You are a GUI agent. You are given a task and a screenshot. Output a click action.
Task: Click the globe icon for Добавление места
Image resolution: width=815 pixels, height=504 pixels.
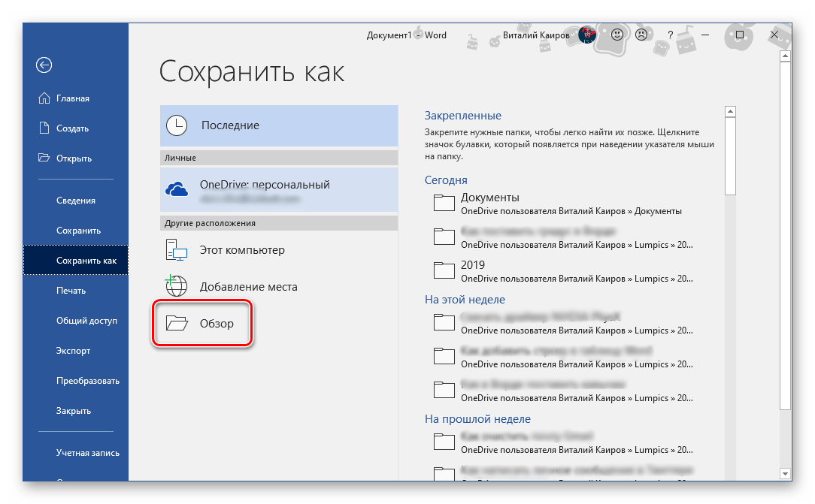click(x=176, y=286)
